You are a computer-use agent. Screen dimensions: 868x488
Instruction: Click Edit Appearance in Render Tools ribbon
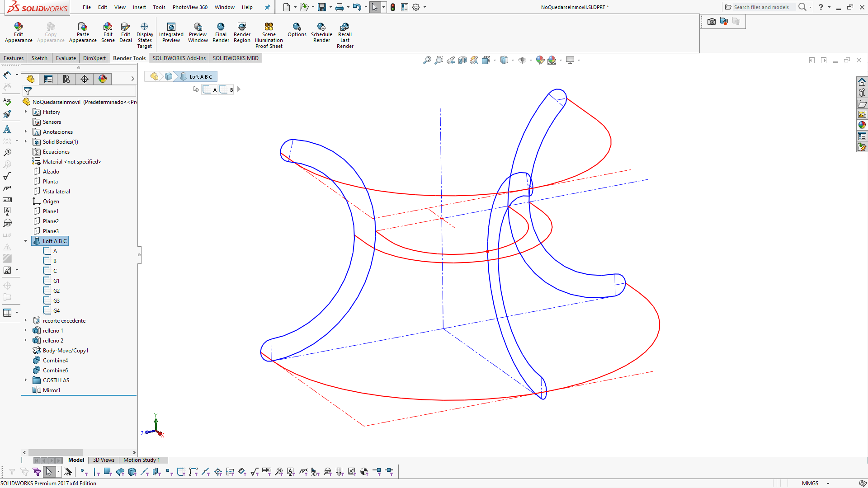click(x=19, y=33)
